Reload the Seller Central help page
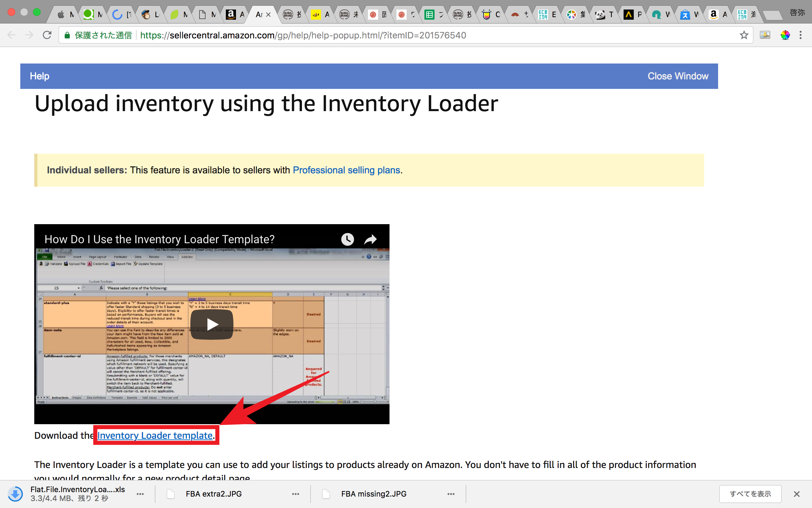 [47, 35]
